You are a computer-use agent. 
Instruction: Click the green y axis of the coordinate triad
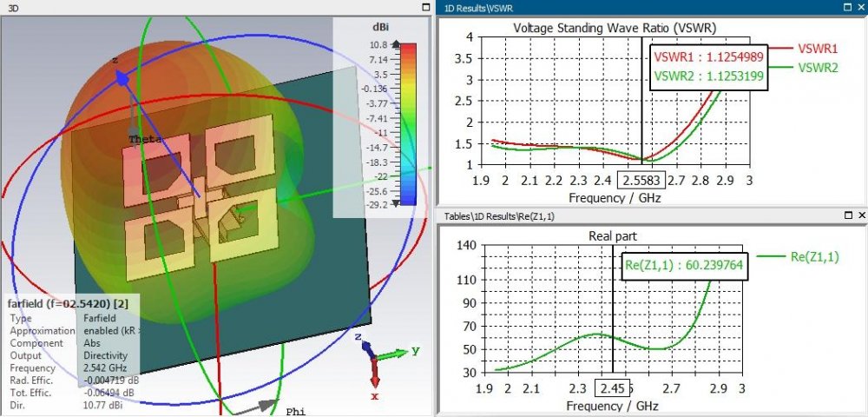point(393,354)
